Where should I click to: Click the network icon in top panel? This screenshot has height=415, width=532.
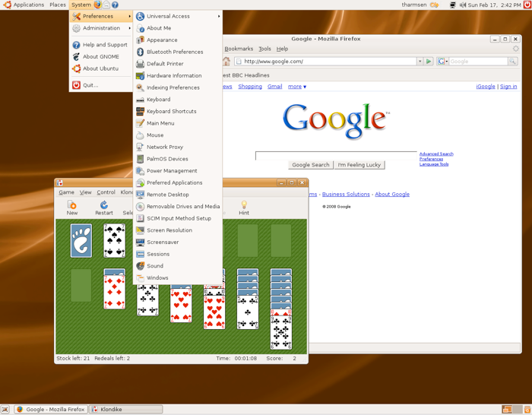coord(453,5)
